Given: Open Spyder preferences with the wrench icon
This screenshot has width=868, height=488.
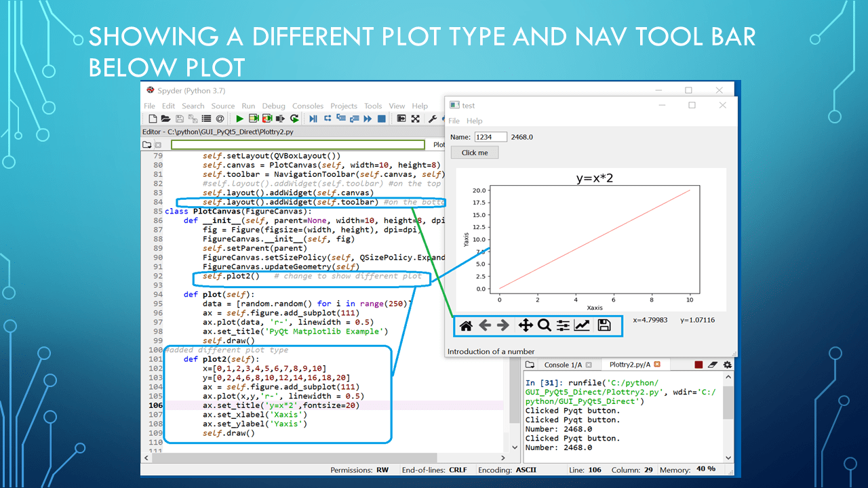Looking at the screenshot, I should 433,119.
